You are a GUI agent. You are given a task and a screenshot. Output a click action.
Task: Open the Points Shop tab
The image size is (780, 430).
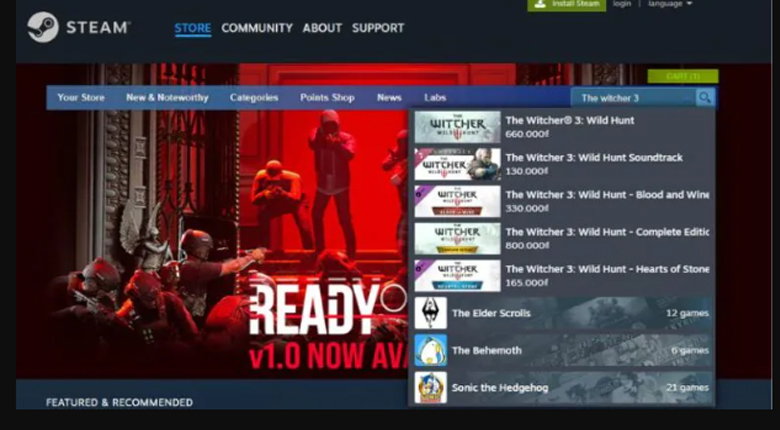coord(327,98)
